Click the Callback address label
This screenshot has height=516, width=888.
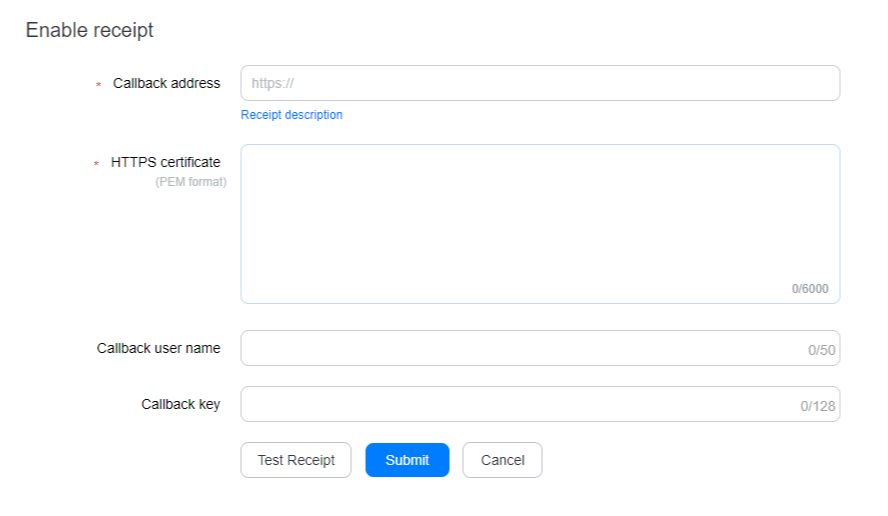point(166,83)
